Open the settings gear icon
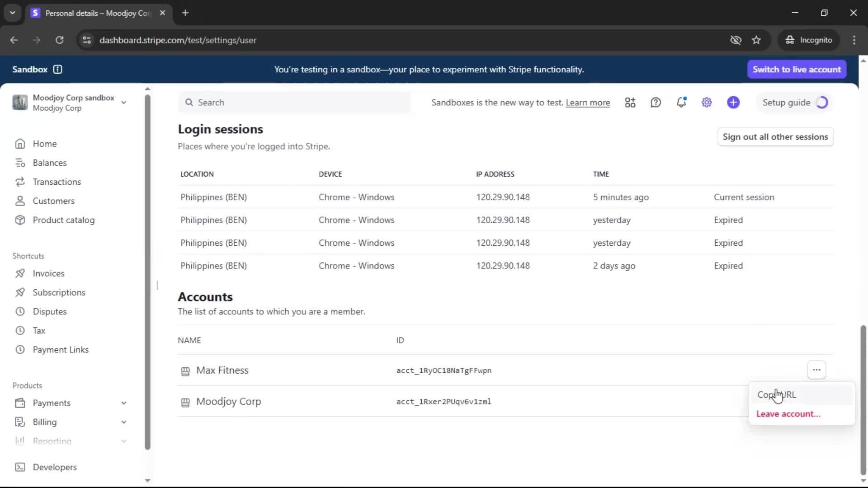Screen dimensions: 868x488 coord(707,103)
